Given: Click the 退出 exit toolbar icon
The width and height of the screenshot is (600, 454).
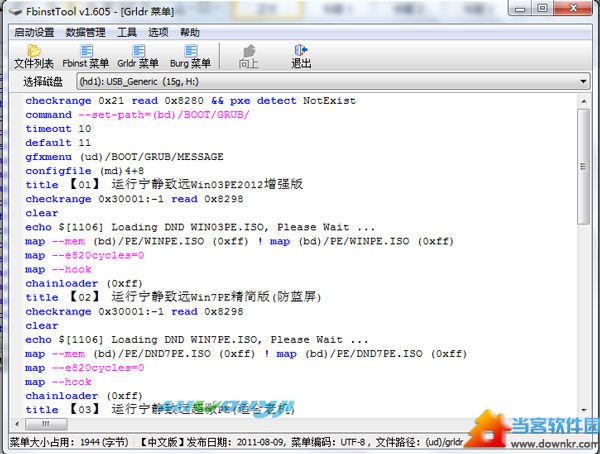Looking at the screenshot, I should pos(301,57).
